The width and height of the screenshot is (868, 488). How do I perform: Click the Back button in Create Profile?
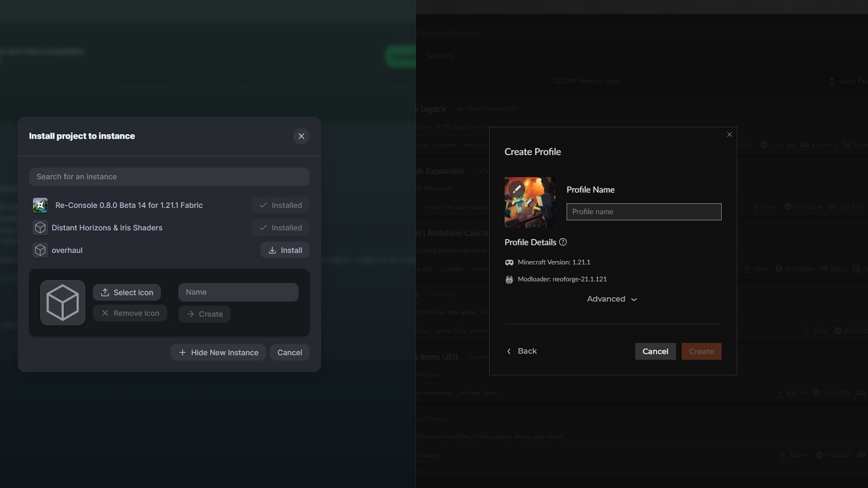coord(521,351)
